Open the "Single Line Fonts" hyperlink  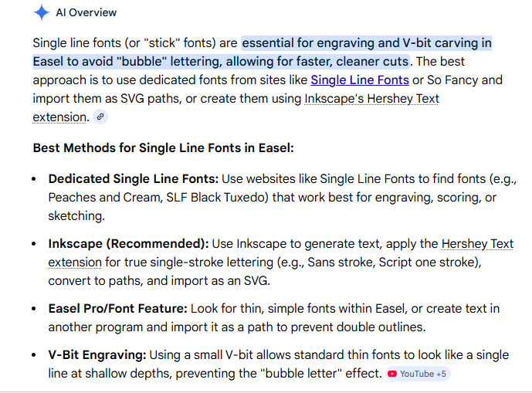tap(360, 80)
